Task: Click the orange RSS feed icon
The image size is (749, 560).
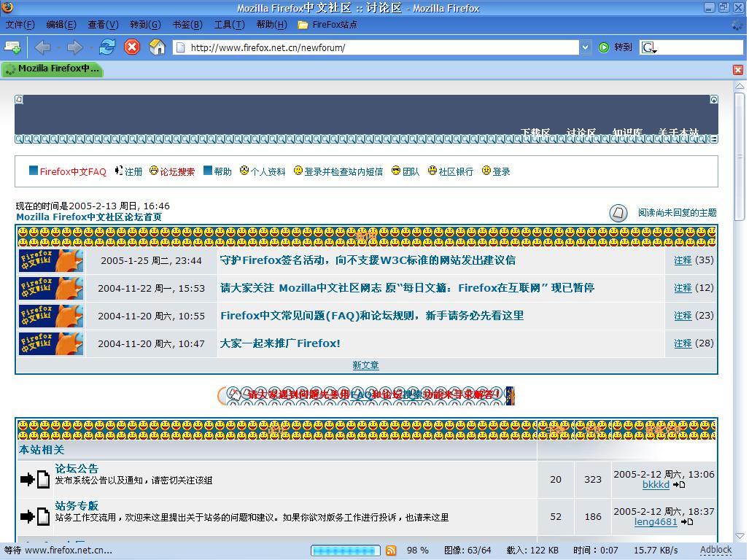Action: [x=391, y=551]
